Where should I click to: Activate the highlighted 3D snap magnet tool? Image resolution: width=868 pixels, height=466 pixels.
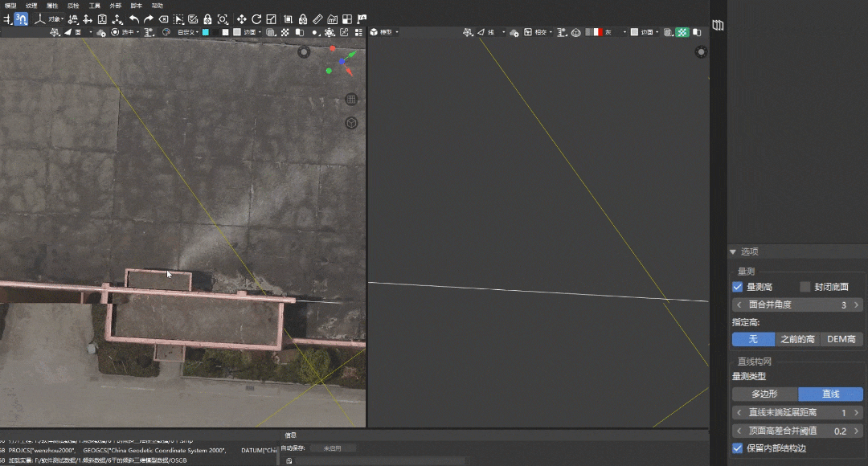click(x=22, y=19)
